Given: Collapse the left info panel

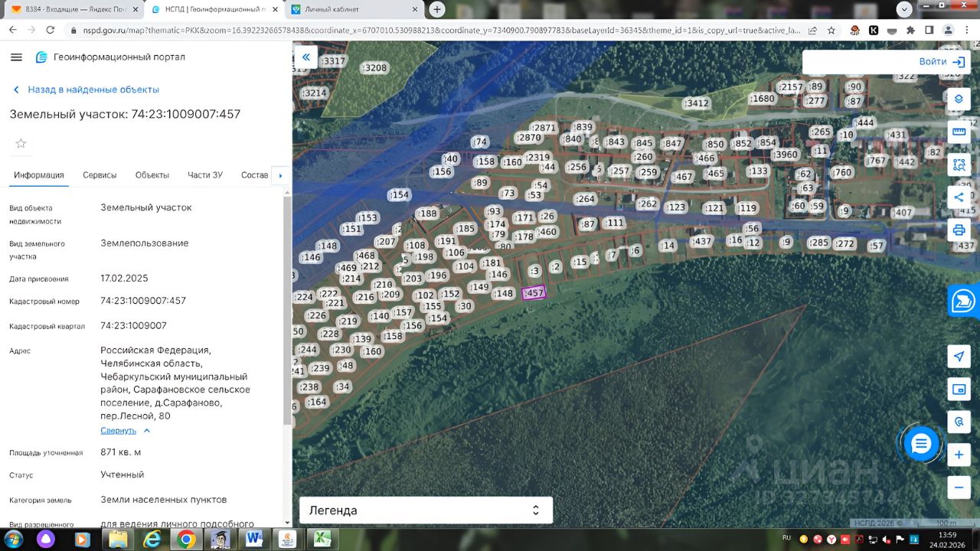Looking at the screenshot, I should click(x=305, y=57).
